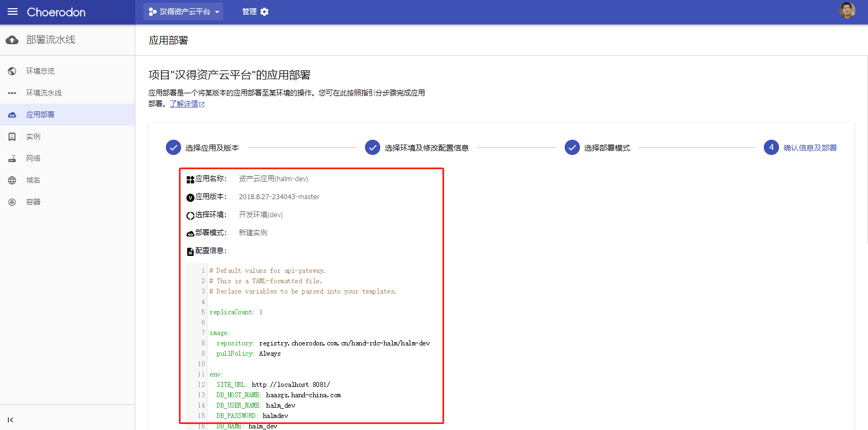Click step three check circle 选择部署模式

572,147
